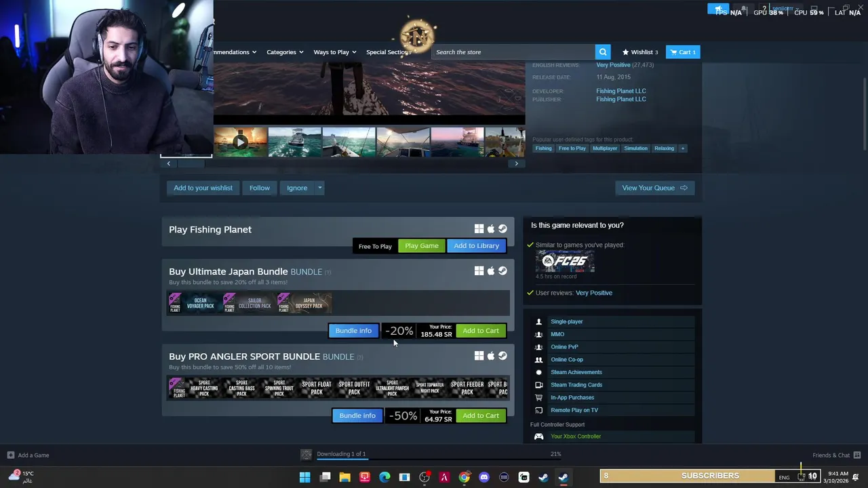Click the Single-player feature icon
868x488 pixels.
tap(539, 322)
